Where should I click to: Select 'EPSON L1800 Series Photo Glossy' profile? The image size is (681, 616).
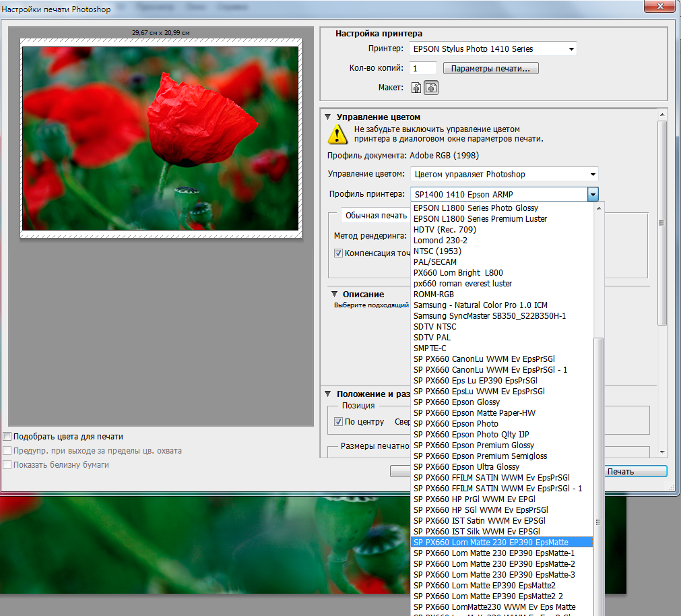tap(502, 208)
